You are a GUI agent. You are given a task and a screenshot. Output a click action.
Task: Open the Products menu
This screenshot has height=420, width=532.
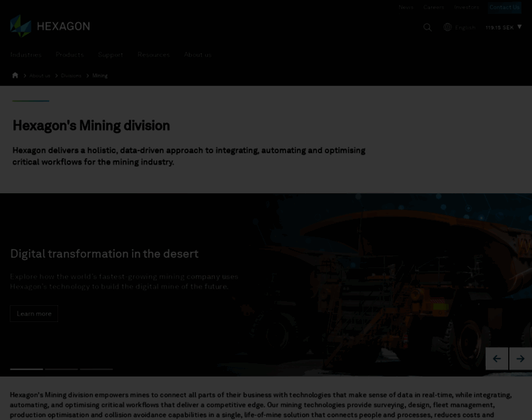click(69, 55)
